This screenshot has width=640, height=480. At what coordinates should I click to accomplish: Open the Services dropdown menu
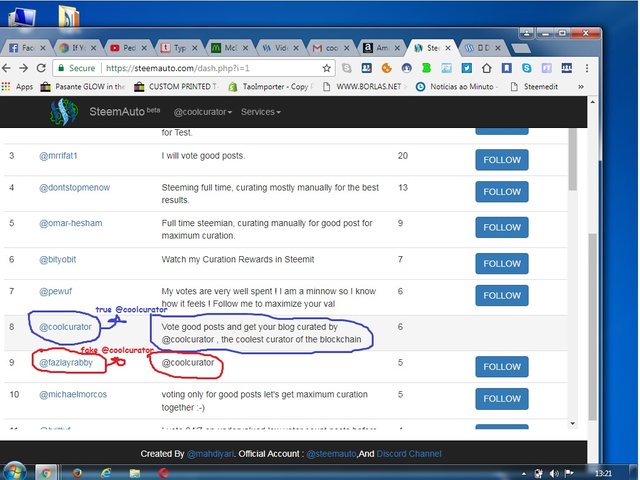pyautogui.click(x=260, y=112)
